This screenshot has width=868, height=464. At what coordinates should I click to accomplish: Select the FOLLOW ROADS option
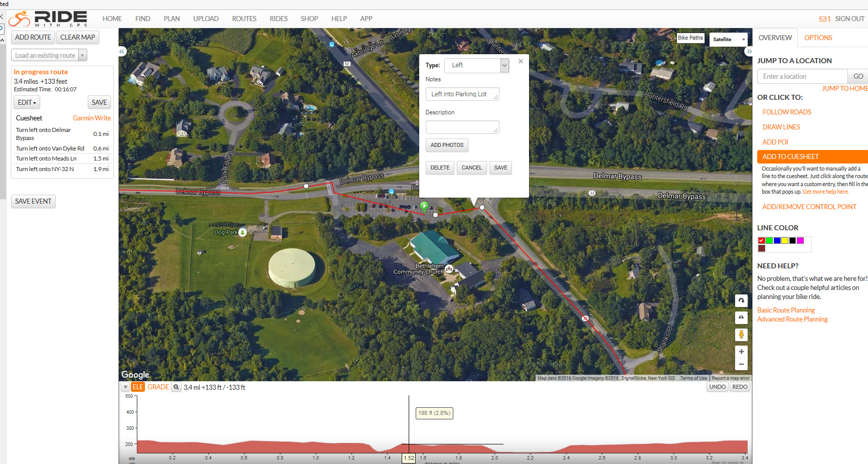tap(787, 112)
